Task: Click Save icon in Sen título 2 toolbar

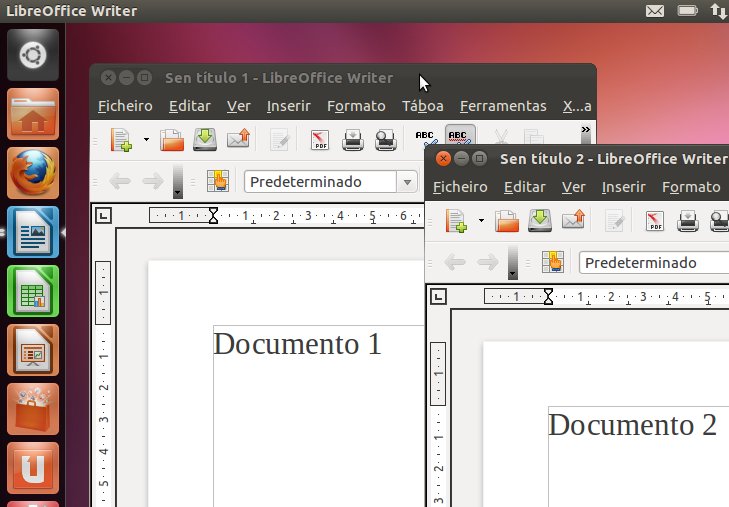Action: point(540,221)
